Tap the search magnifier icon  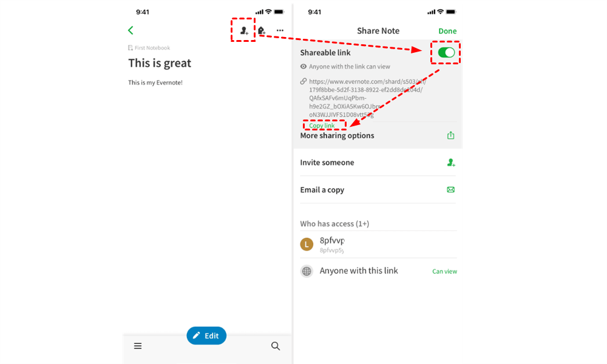coord(276,346)
